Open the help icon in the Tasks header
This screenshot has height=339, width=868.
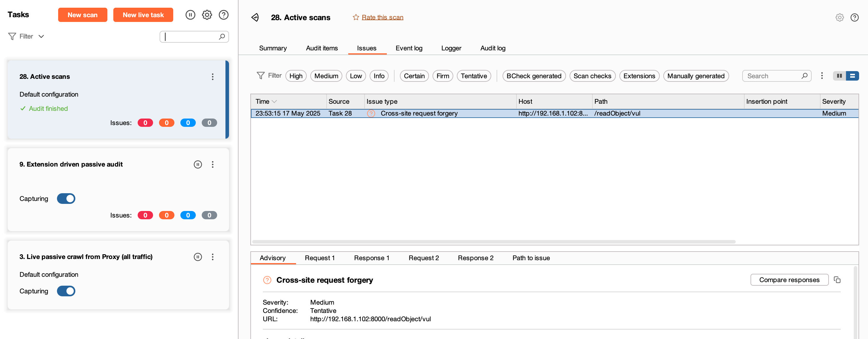(x=224, y=15)
